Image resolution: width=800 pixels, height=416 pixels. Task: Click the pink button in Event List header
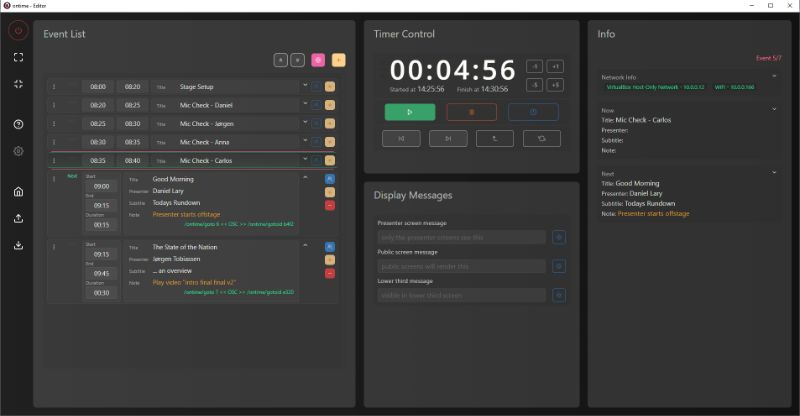[318, 60]
